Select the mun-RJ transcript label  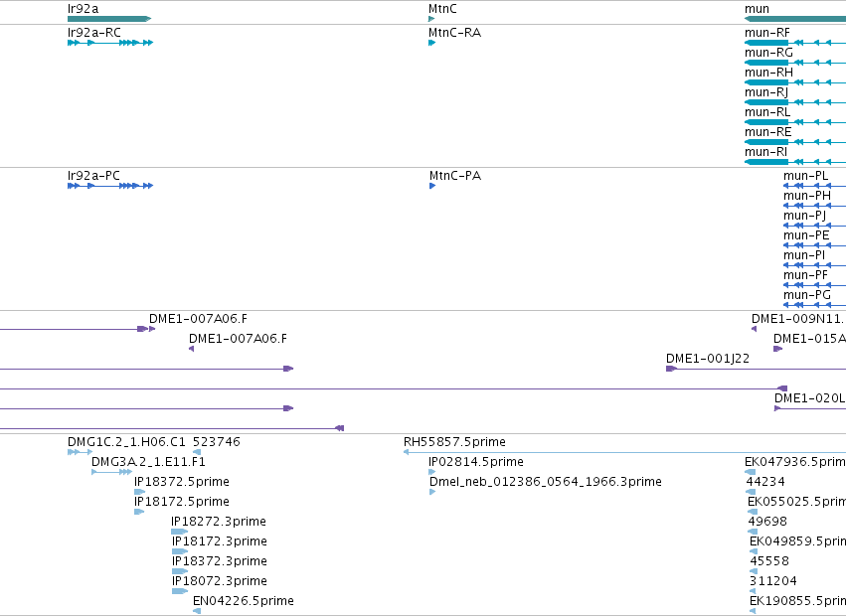pyautogui.click(x=766, y=92)
